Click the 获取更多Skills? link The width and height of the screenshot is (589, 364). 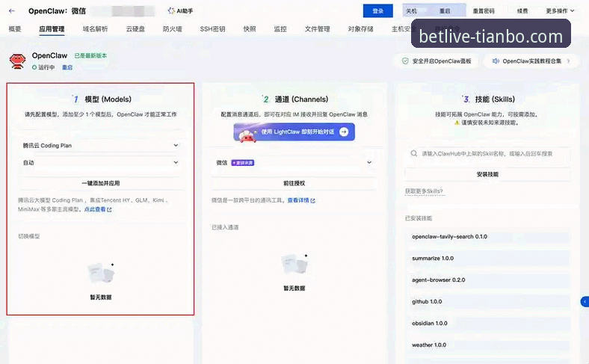pyautogui.click(x=424, y=191)
